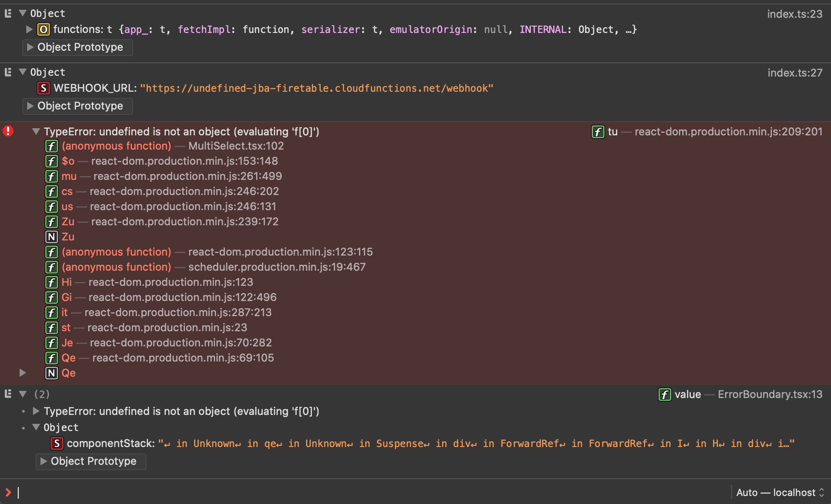
Task: Open ErrorBoundary.tsx:13 source location
Action: (769, 394)
